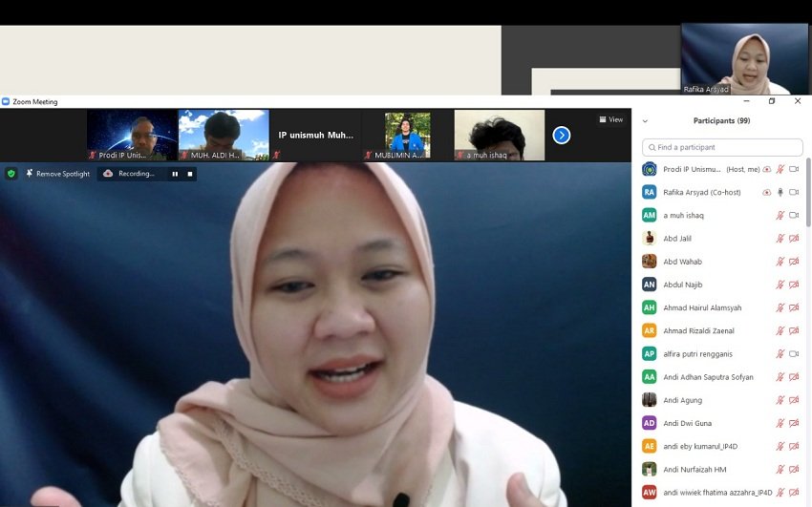Click recording indicator beside Rafika Arsyad

pos(766,193)
